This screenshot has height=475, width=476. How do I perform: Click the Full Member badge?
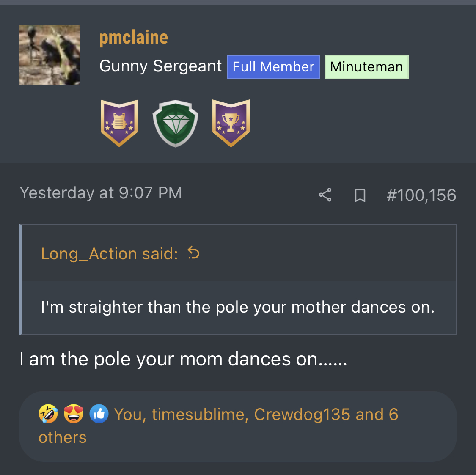tap(273, 67)
